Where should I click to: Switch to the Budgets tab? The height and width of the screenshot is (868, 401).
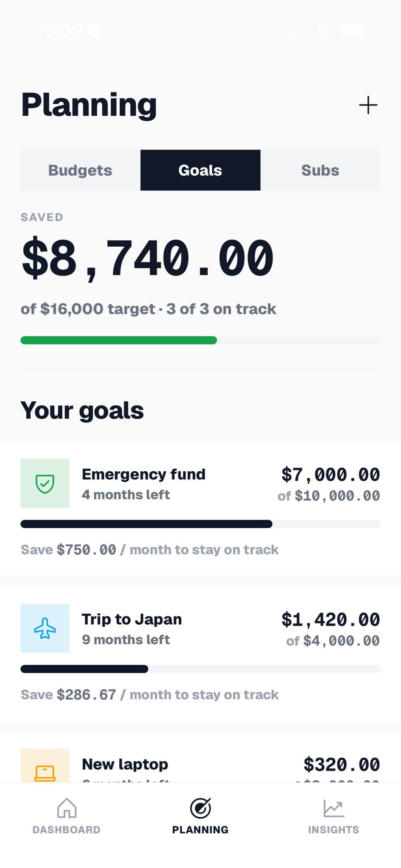pyautogui.click(x=80, y=170)
